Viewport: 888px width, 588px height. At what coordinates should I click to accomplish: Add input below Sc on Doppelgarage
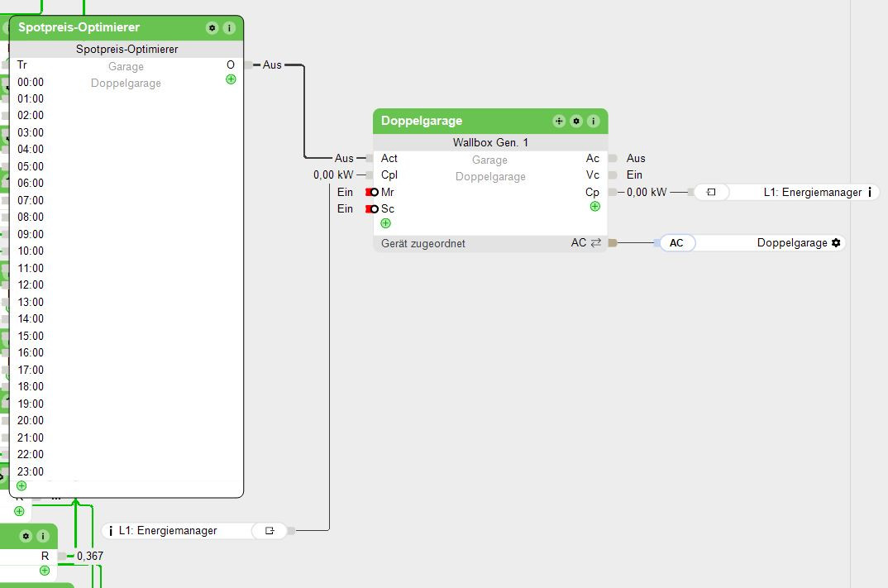click(385, 224)
